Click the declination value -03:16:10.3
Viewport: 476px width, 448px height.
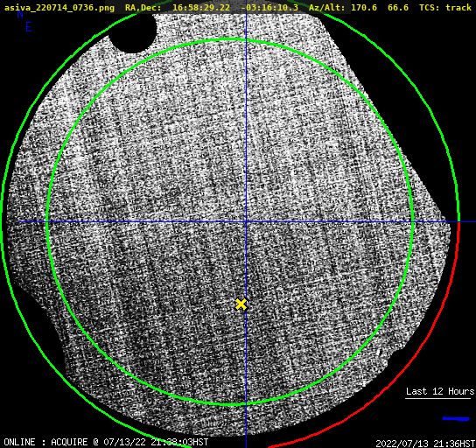coord(269,8)
